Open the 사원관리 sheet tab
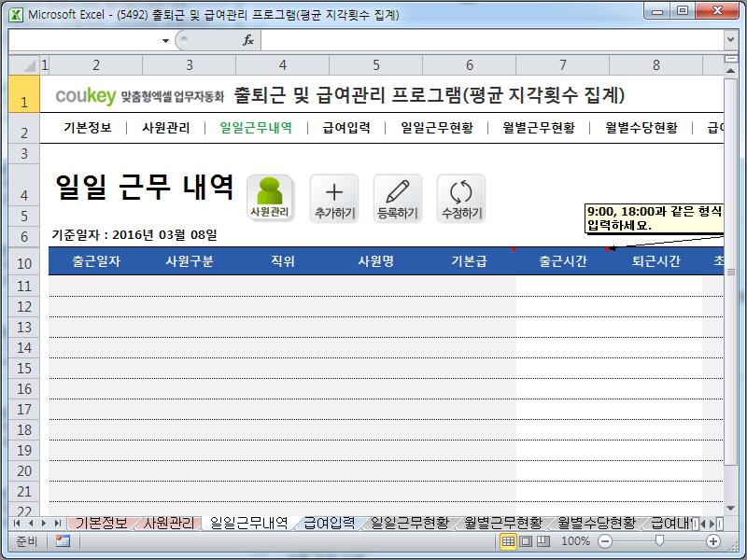Screen dimensions: 747x560 (169, 524)
